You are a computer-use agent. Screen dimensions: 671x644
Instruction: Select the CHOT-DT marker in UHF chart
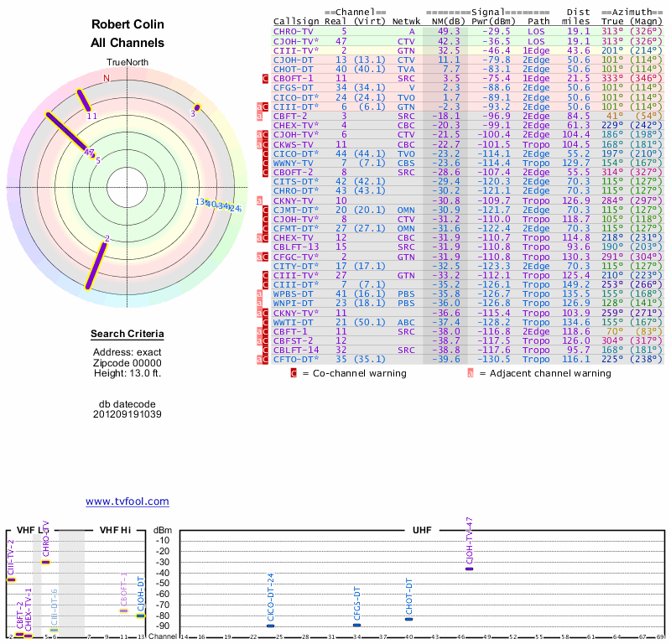click(x=408, y=619)
